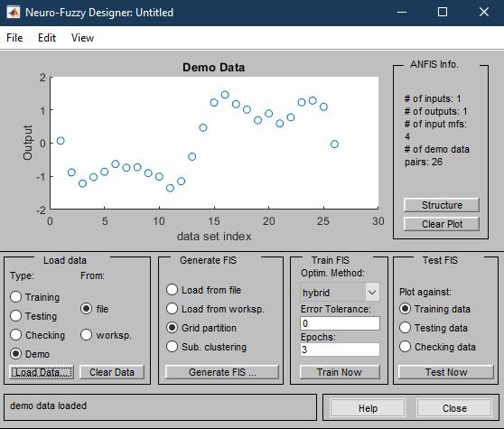The width and height of the screenshot is (504, 429).
Task: Click the 'pairs: 26' text
Action: pyautogui.click(x=424, y=162)
